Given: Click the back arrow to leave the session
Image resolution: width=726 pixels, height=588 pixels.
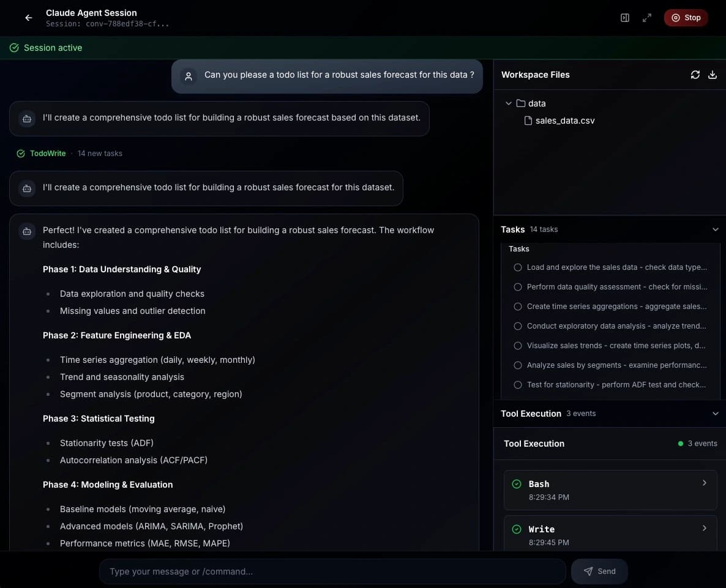Looking at the screenshot, I should coord(28,18).
